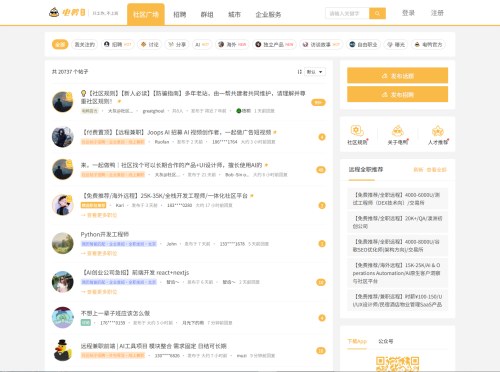Click the author name John on Python post
Viewport: 500px width, 372px height.
(x=172, y=244)
